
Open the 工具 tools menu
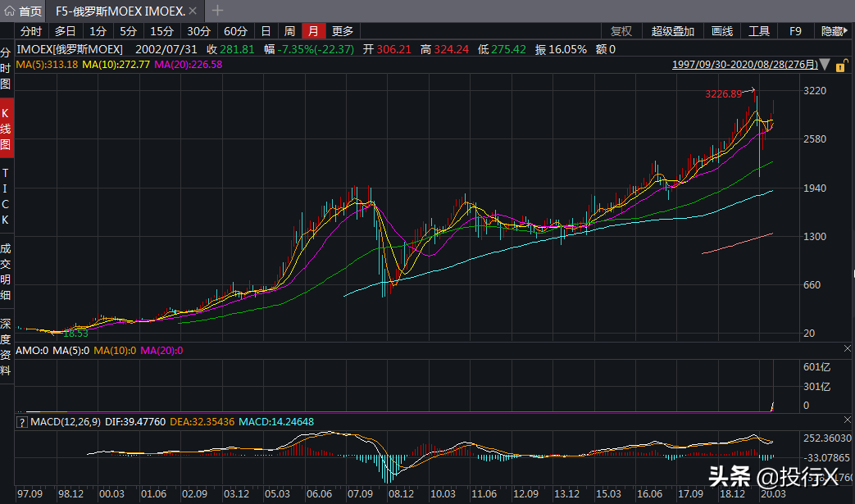click(759, 31)
